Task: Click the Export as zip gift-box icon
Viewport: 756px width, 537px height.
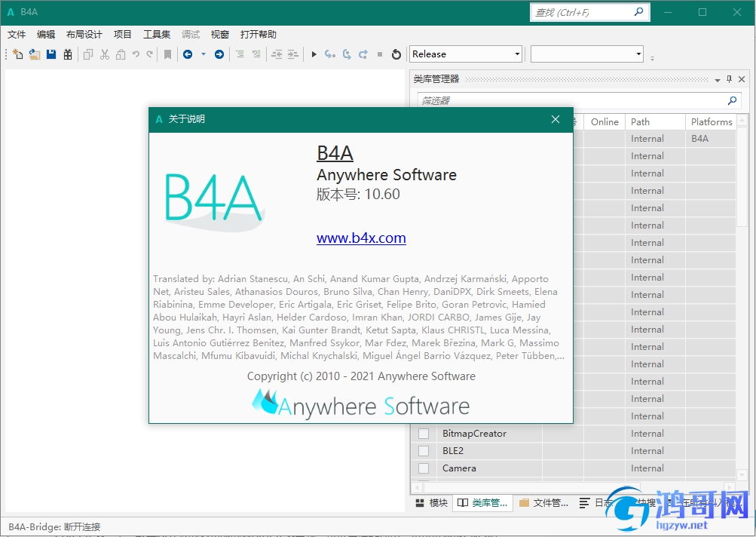Action: click(68, 54)
